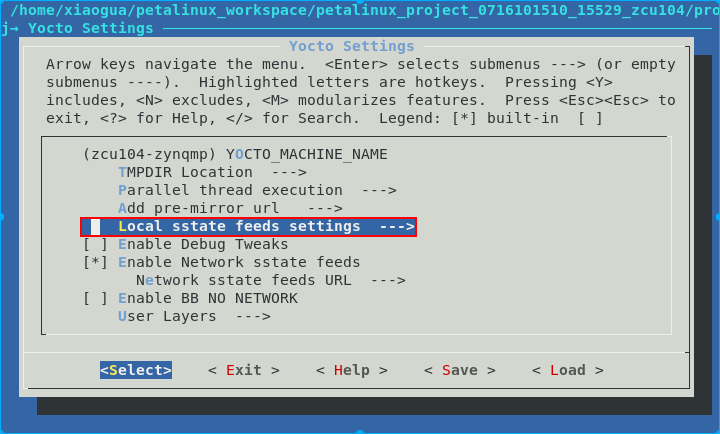Toggle Enable BB NO NETWORK checkbox
This screenshot has height=434, width=720.
pyautogui.click(x=96, y=299)
